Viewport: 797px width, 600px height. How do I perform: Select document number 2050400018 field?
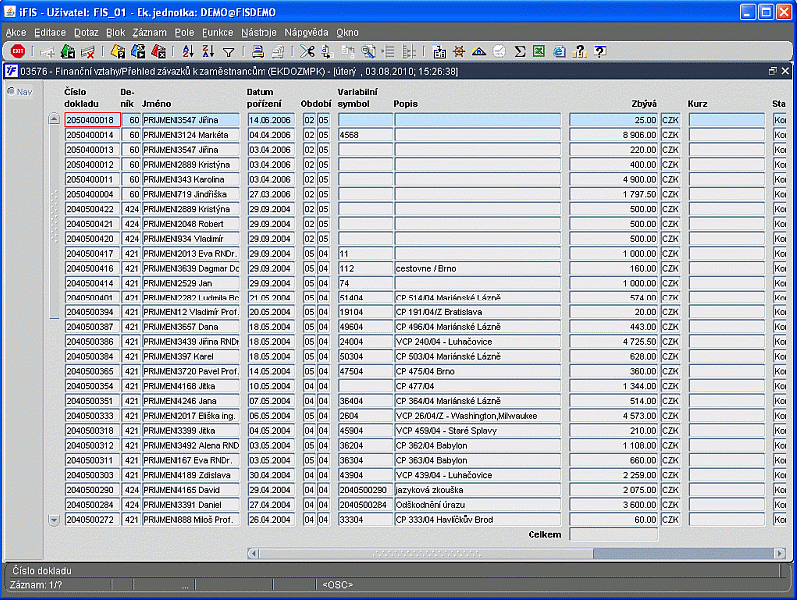tap(93, 120)
